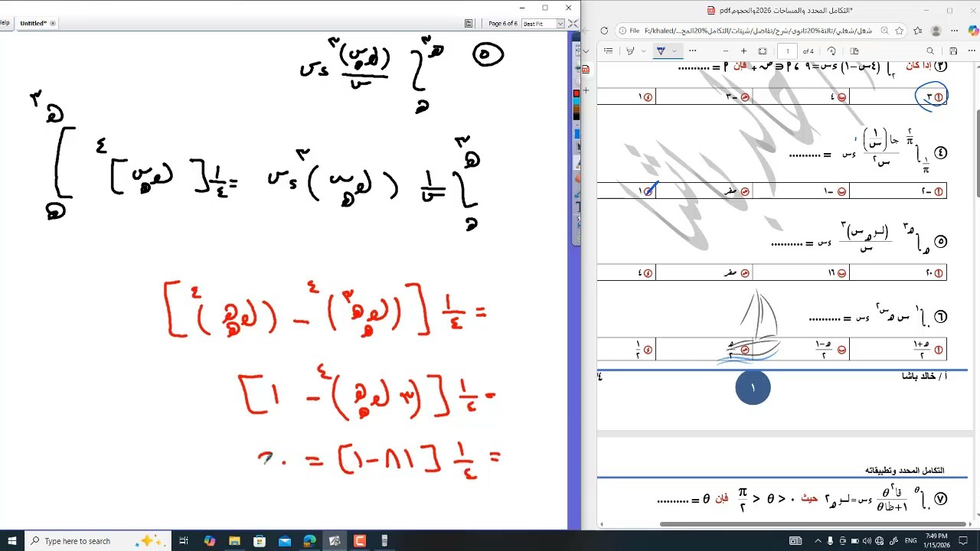Launch Copilot from browser toolbar
The height and width of the screenshot is (551, 980).
pyautogui.click(x=973, y=31)
